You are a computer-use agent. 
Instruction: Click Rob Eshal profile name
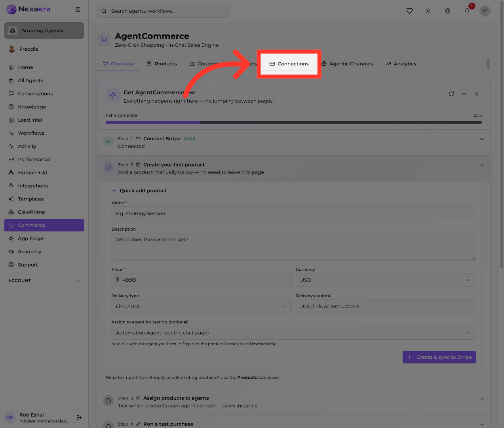[x=32, y=415]
